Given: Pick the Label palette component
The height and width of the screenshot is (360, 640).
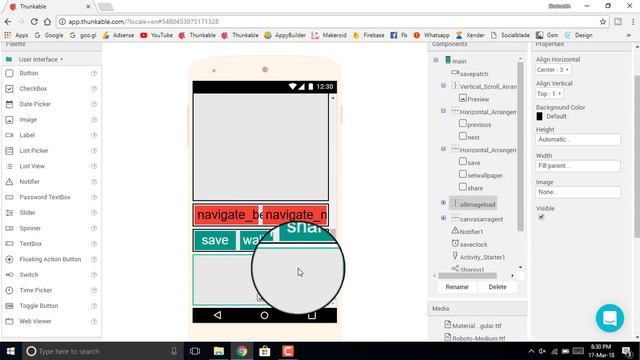Looking at the screenshot, I should (x=27, y=135).
